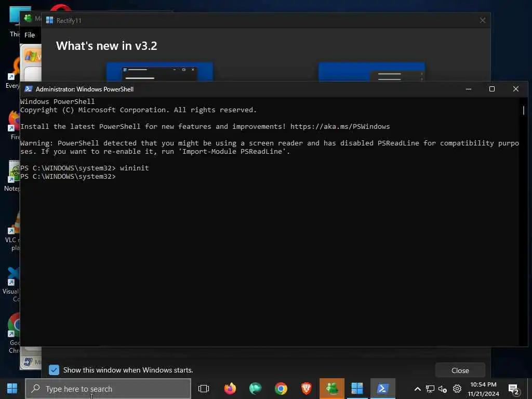Select the PowerShell taskbar icon
The image size is (532, 399).
click(x=383, y=389)
